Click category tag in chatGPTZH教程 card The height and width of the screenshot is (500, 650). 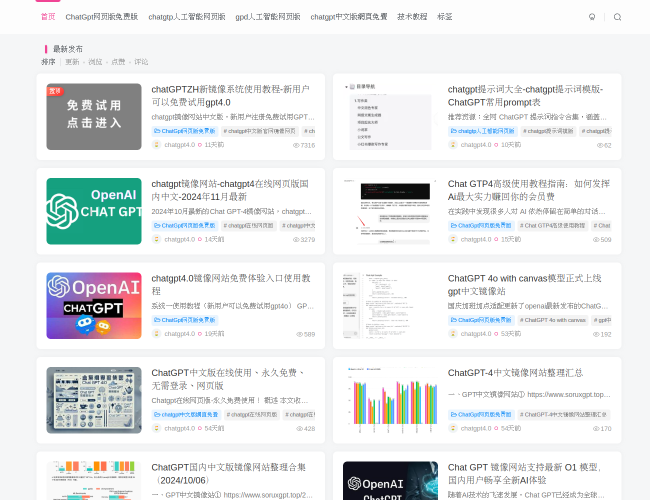click(184, 131)
